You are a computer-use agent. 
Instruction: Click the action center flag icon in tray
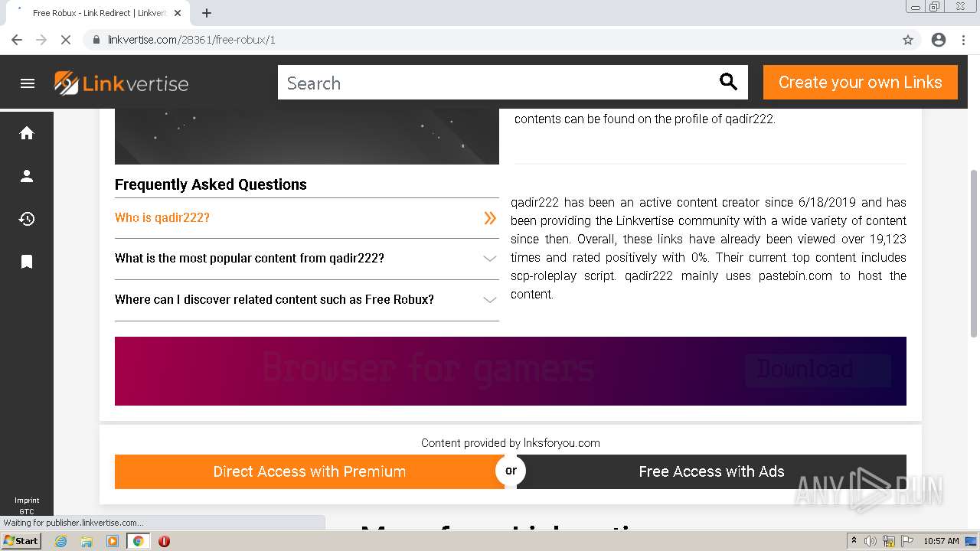(906, 541)
